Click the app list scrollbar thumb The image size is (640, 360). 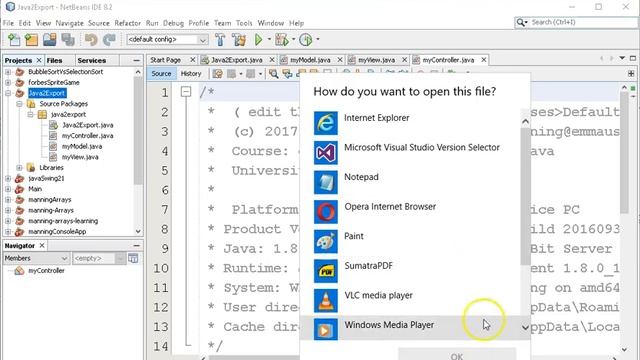click(525, 196)
